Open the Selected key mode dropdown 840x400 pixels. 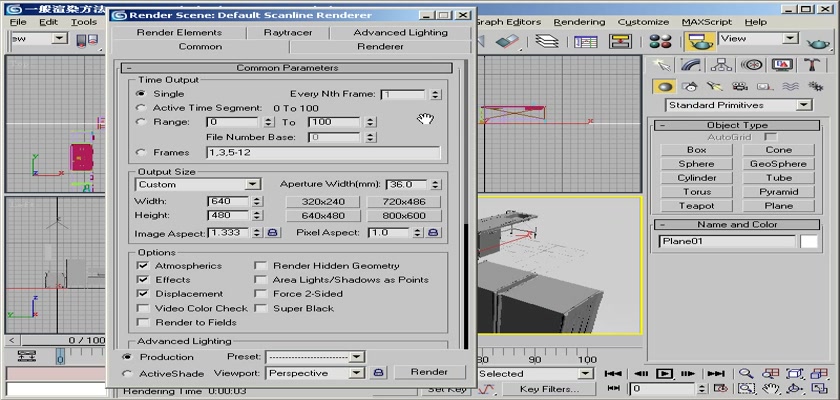point(535,374)
